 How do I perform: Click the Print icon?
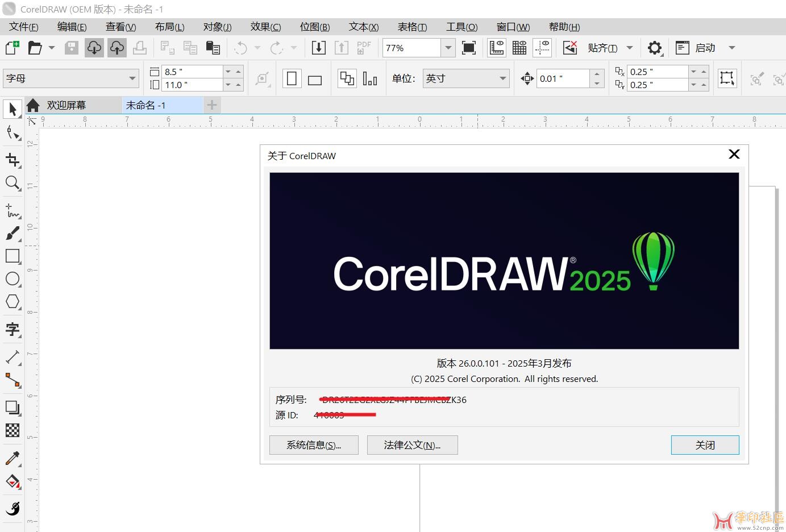140,48
